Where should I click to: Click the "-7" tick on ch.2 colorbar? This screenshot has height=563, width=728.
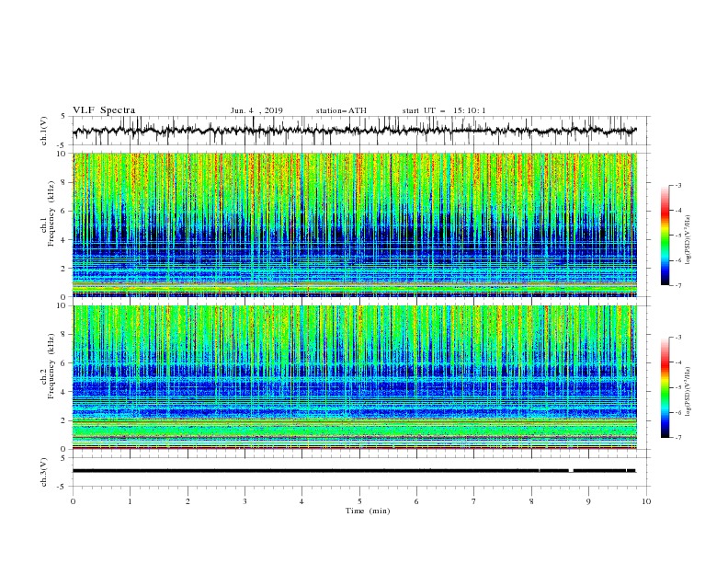click(x=678, y=437)
